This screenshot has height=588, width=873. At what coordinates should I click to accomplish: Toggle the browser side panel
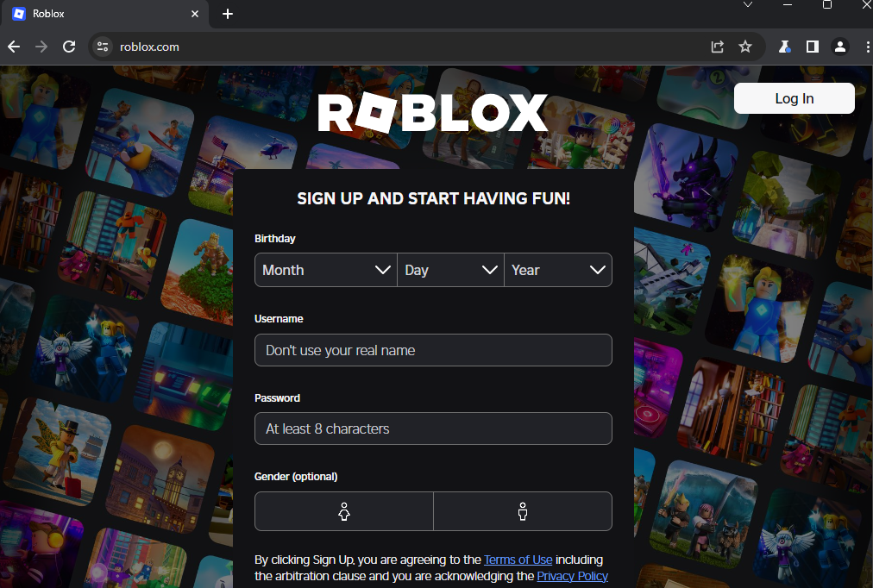pos(812,47)
